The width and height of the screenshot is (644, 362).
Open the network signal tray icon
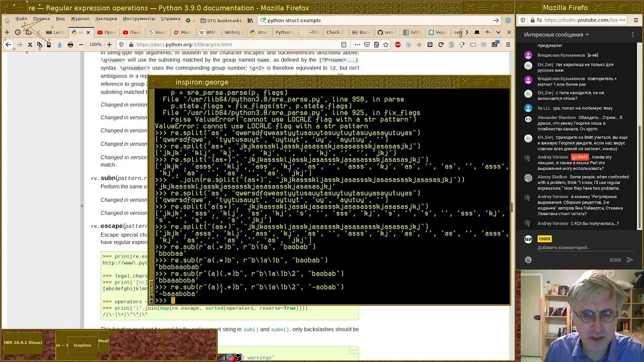point(222,358)
